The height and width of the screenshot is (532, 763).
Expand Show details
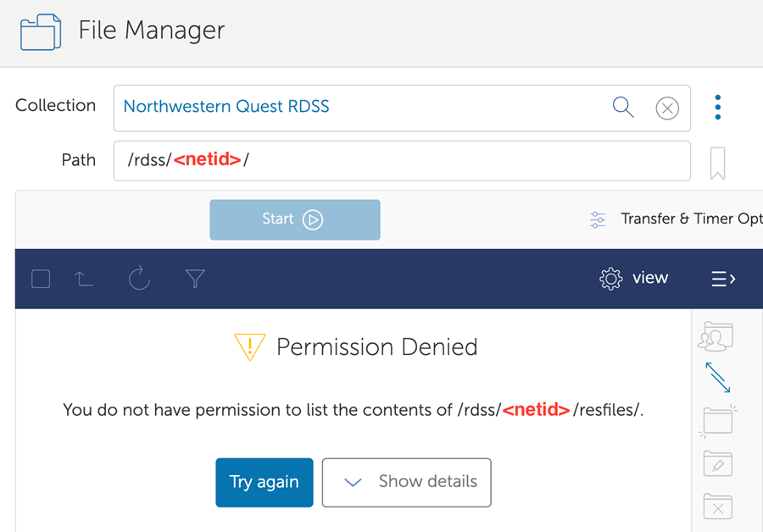click(x=407, y=482)
